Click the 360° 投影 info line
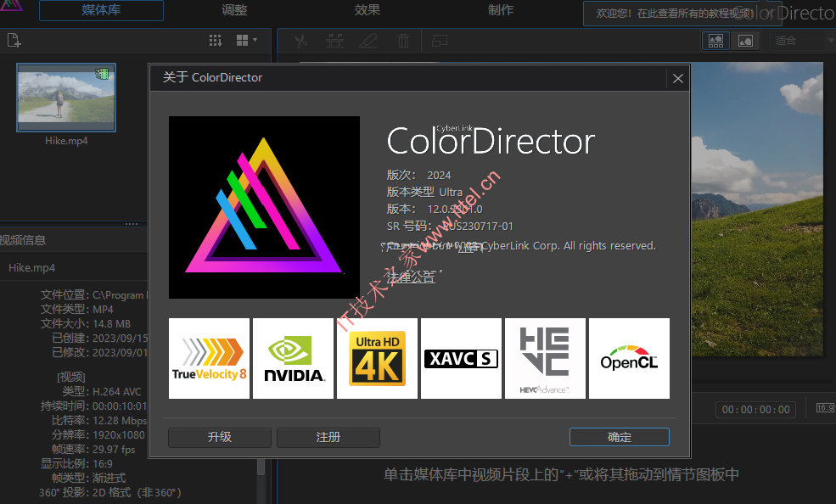Screen dimensions: 836x504 109,492
